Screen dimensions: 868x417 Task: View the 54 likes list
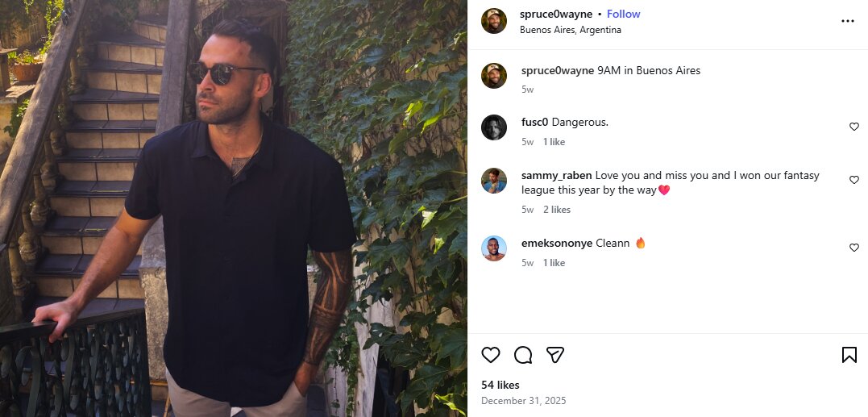click(500, 385)
